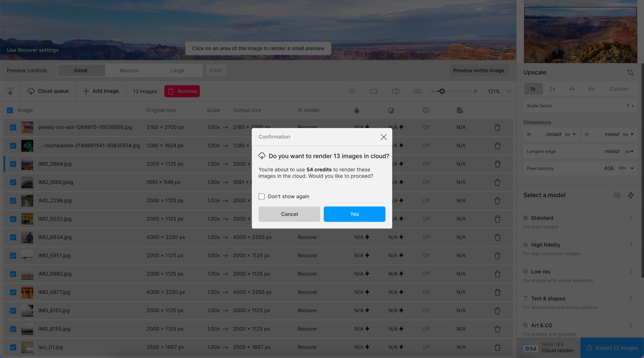
Task: Switch preview size to Medium
Action: pyautogui.click(x=129, y=71)
